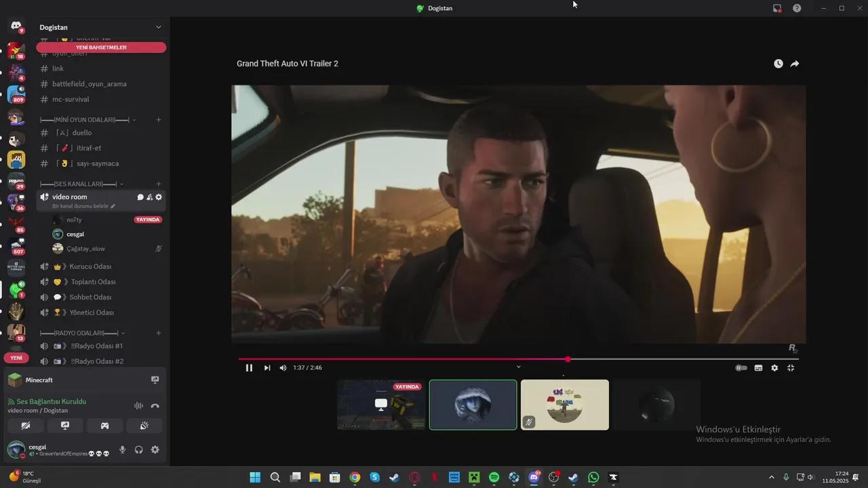Open video player settings gear

pos(774,368)
